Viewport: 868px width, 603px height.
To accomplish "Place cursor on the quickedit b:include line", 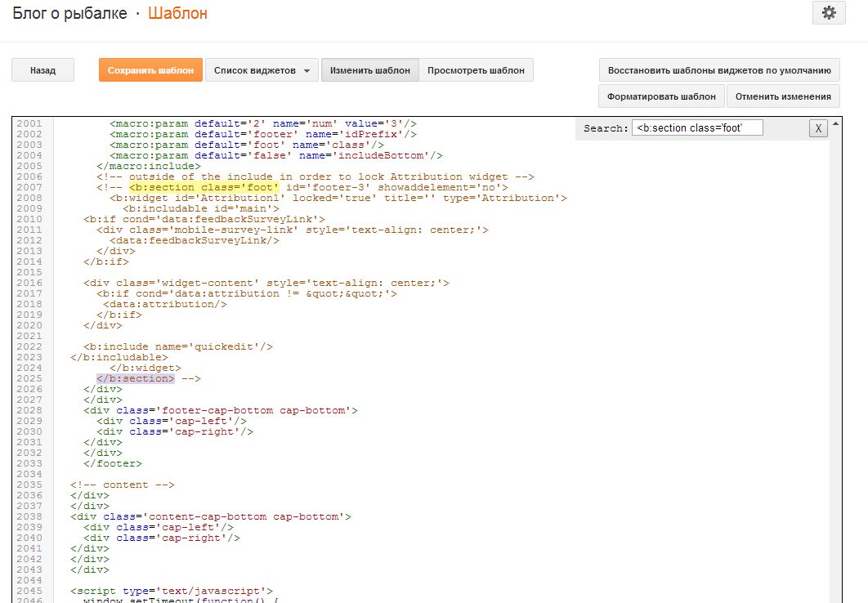I will coord(177,346).
